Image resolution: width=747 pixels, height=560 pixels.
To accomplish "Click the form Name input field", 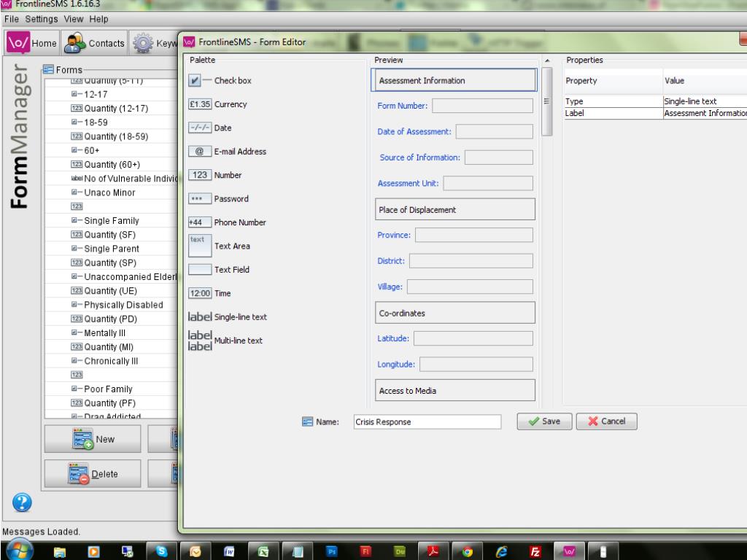I will coord(427,422).
